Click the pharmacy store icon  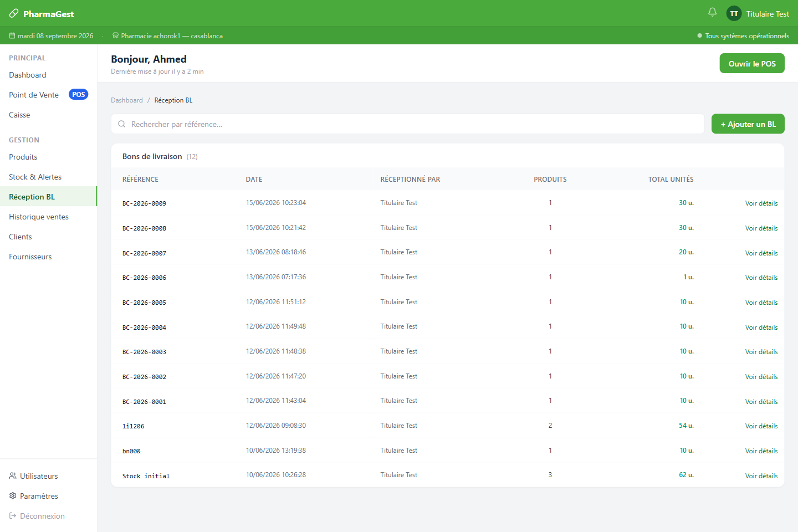[115, 35]
